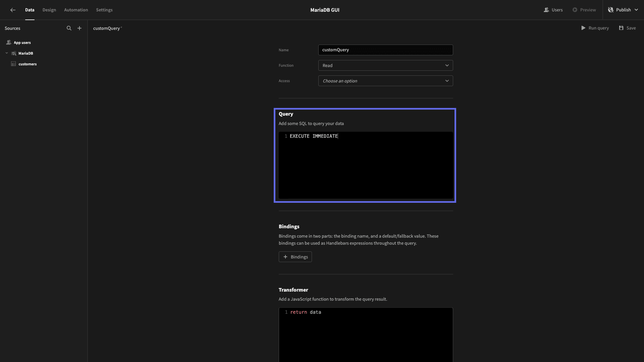Collapse the MariaDB tree node
The image size is (644, 362).
tap(7, 53)
